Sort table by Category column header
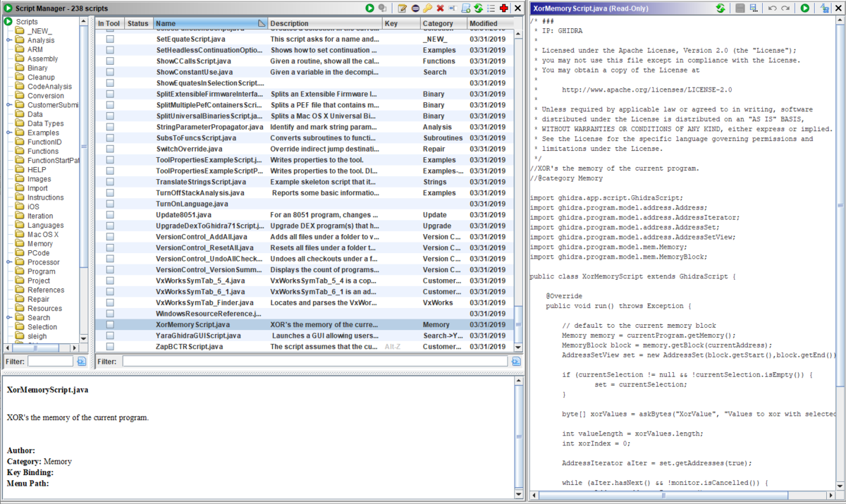846x504 pixels. pyautogui.click(x=443, y=23)
